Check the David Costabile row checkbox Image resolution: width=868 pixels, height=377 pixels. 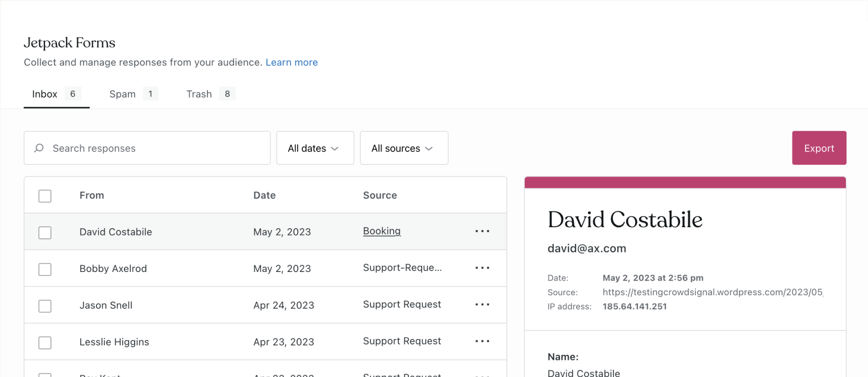click(45, 232)
